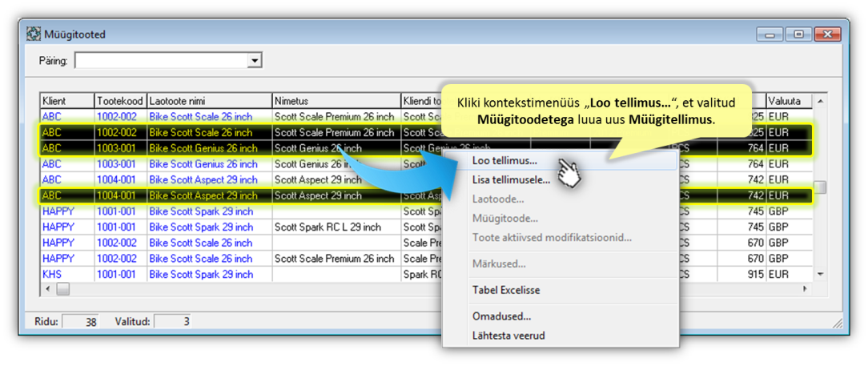Sort by the Klient column header
The image size is (868, 366).
pyautogui.click(x=67, y=102)
